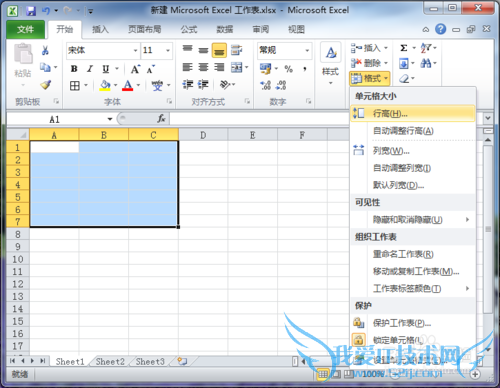Decrease font size with the small A
This screenshot has width=500, height=388.
[151, 69]
